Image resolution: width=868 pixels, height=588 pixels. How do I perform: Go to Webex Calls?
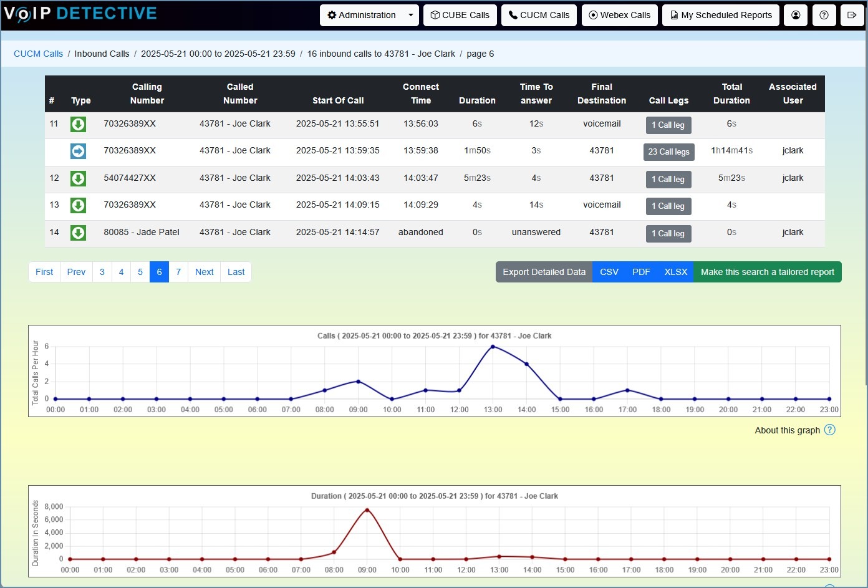[x=620, y=15]
